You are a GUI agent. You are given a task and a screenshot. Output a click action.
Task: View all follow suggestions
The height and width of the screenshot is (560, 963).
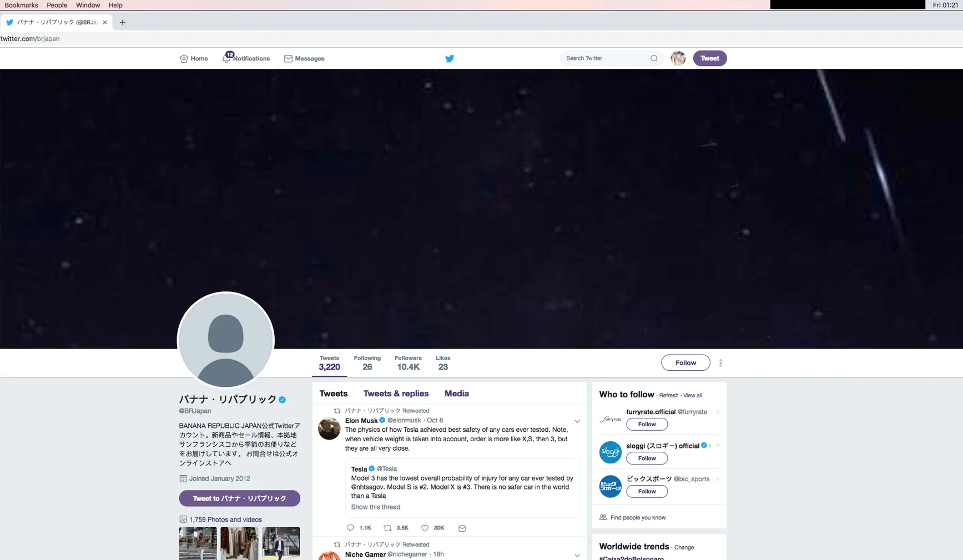pos(692,395)
